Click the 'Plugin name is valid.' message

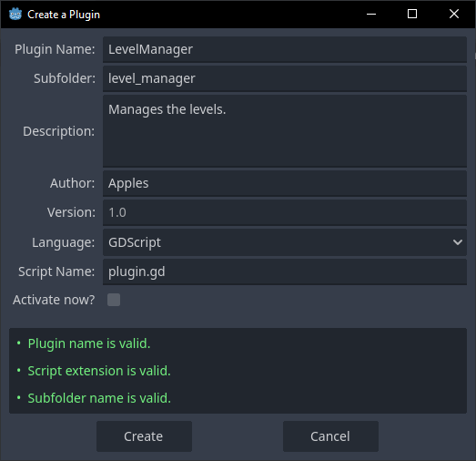(x=89, y=343)
